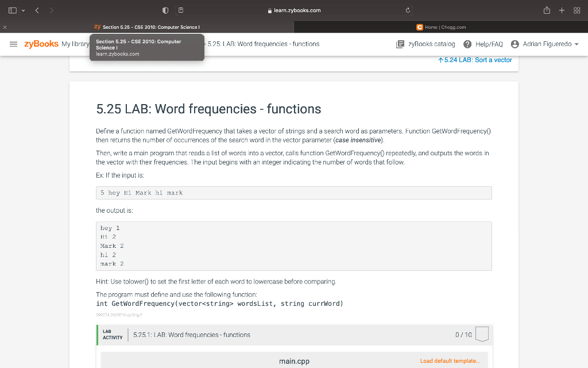Image resolution: width=588 pixels, height=368 pixels.
Task: Expand the sidebar dropdown chevron
Action: [23, 10]
